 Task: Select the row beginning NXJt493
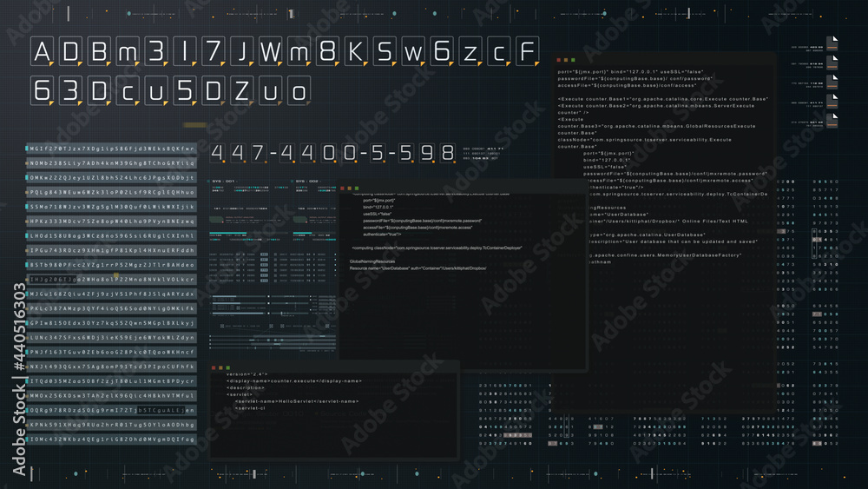(111, 367)
